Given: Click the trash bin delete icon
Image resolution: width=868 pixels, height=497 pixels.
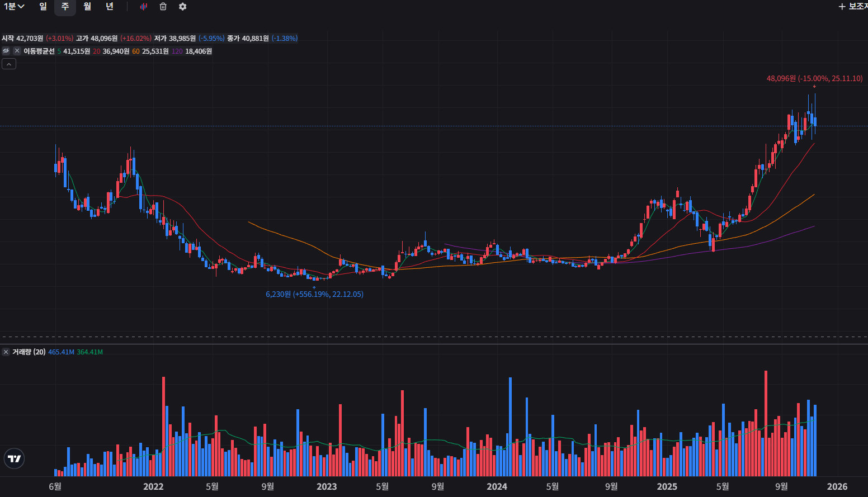Looking at the screenshot, I should point(163,7).
